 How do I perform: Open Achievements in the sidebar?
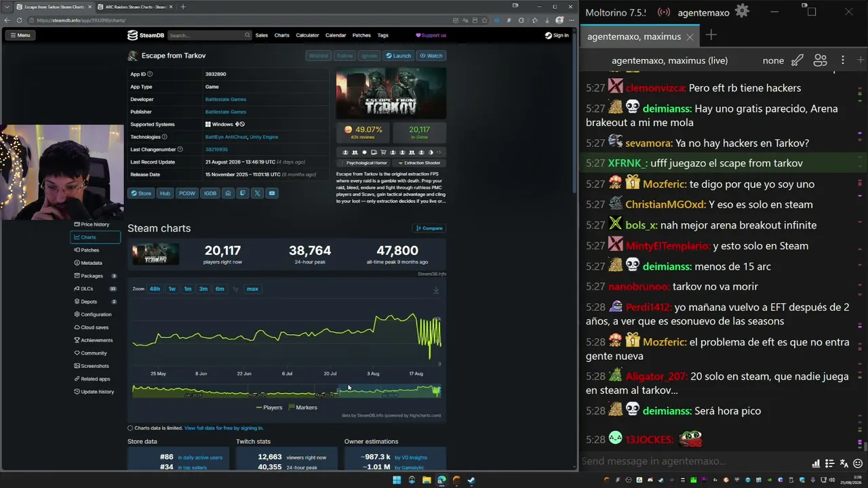(95, 340)
